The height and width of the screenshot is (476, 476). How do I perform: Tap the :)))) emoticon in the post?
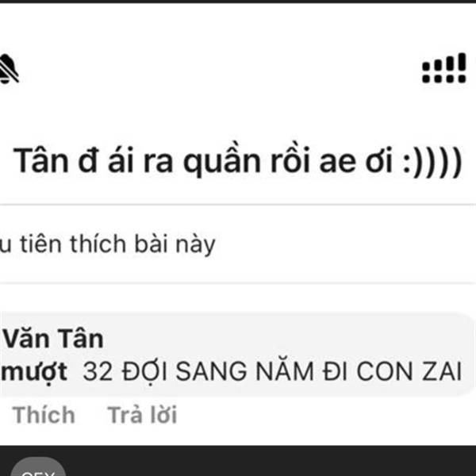tap(432, 161)
